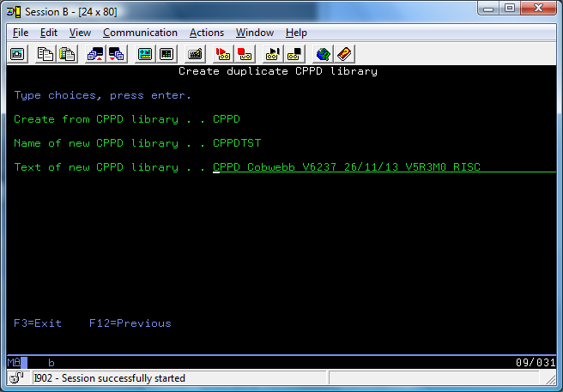Open the Color Mapping icon
563x392 pixels.
(x=166, y=54)
